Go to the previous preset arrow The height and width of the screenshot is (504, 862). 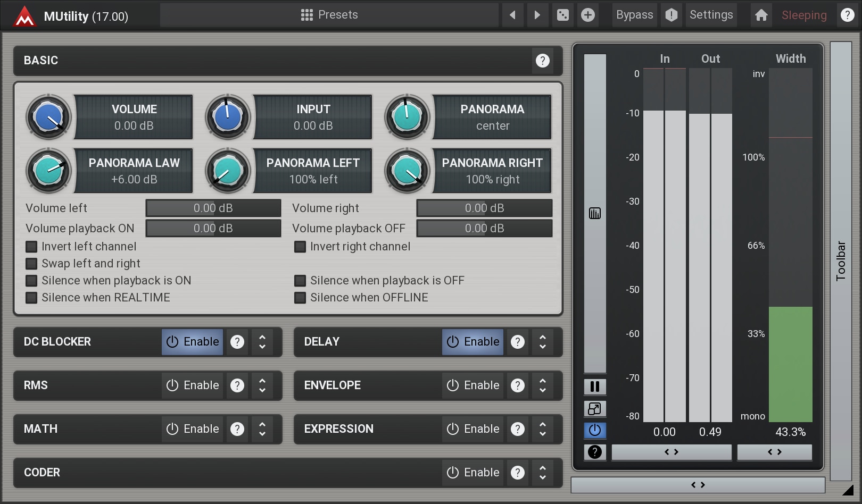pyautogui.click(x=512, y=15)
